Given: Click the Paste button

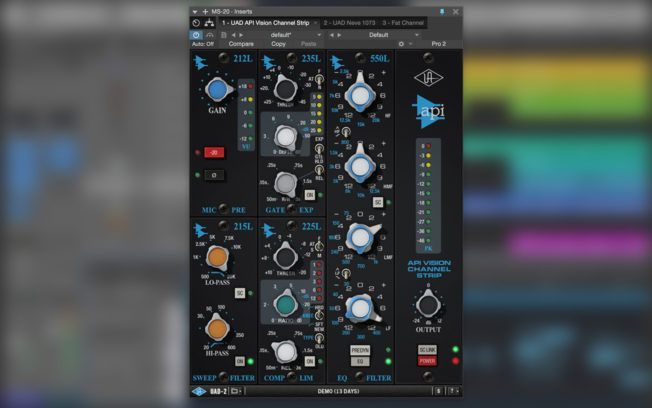Looking at the screenshot, I should tap(308, 44).
